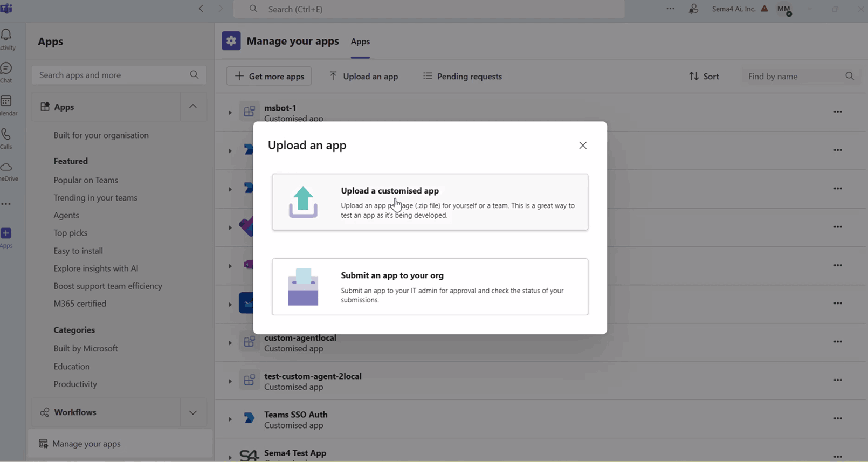Image resolution: width=868 pixels, height=462 pixels.
Task: Choose Submit an app to your org
Action: [430, 287]
